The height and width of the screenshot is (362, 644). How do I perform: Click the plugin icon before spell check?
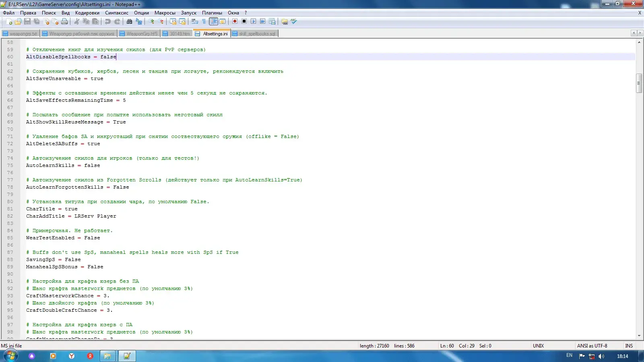[285, 22]
